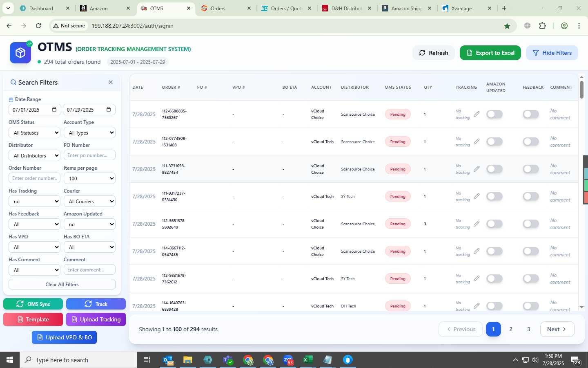Viewport: 588px width, 368px height.
Task: Toggle Amazon Updated for order 112-9831578-7362612
Action: [494, 278]
